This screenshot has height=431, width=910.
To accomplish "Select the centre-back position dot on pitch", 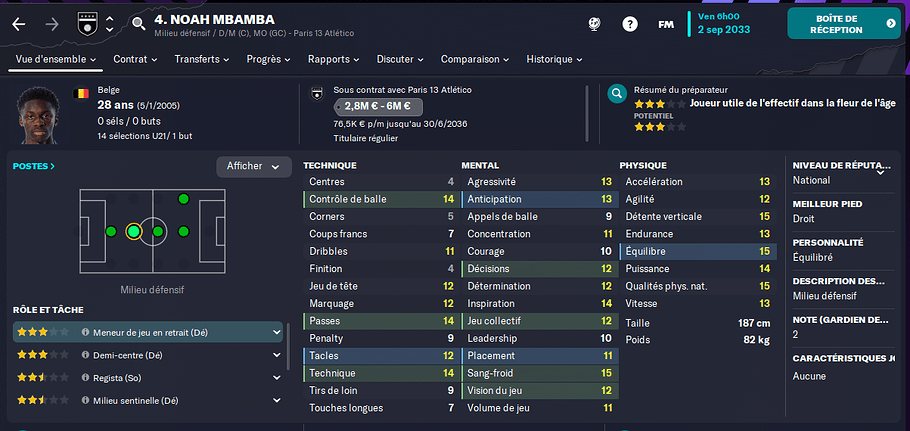I will click(111, 232).
